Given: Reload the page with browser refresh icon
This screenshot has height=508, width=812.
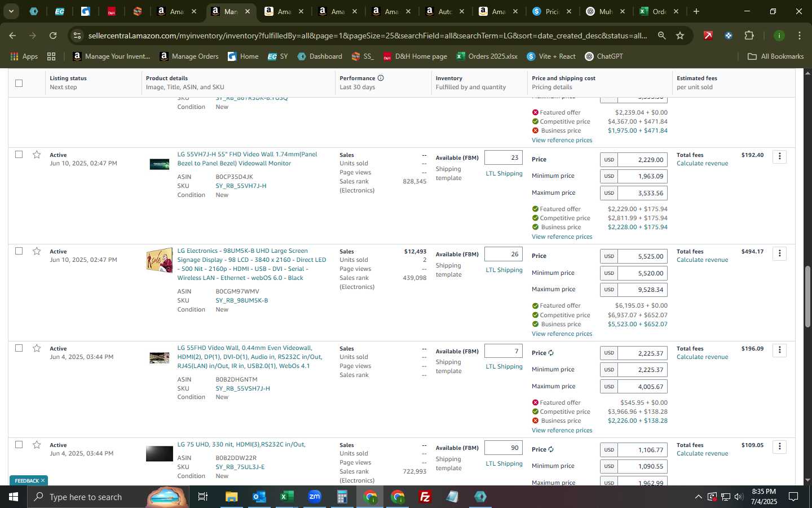Looking at the screenshot, I should tap(53, 36).
